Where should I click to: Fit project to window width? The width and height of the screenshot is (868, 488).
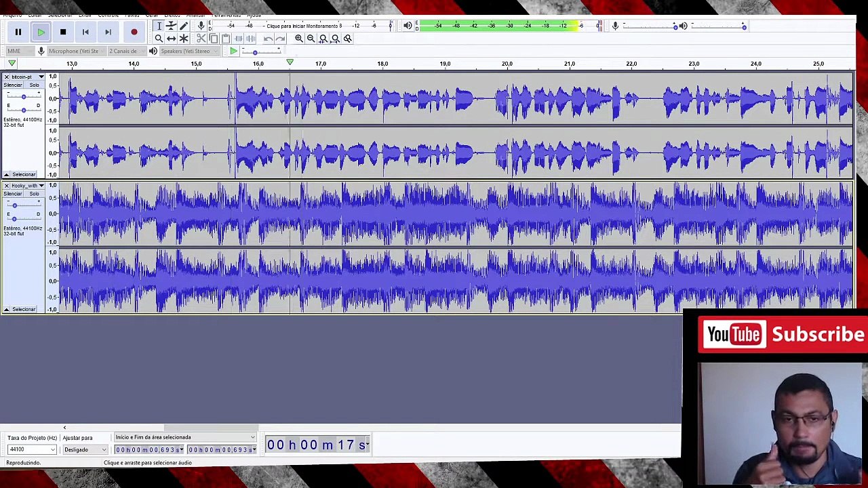(x=335, y=39)
